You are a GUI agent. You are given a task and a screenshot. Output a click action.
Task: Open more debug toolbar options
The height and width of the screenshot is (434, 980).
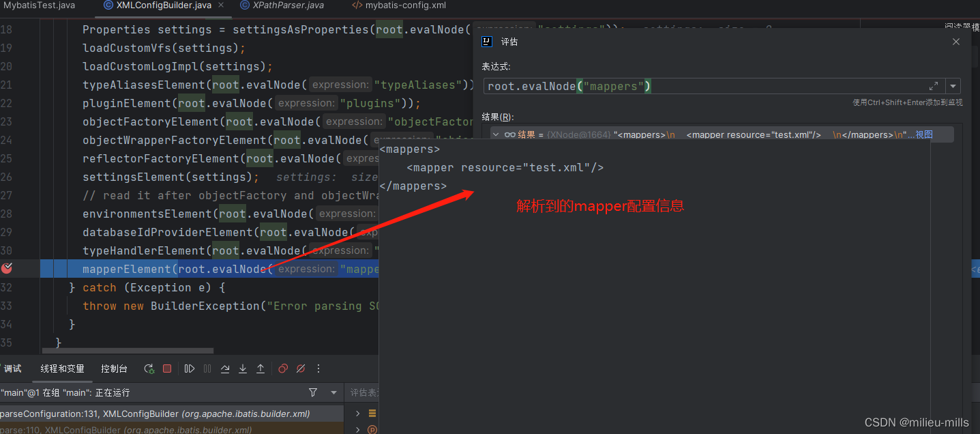coord(318,368)
